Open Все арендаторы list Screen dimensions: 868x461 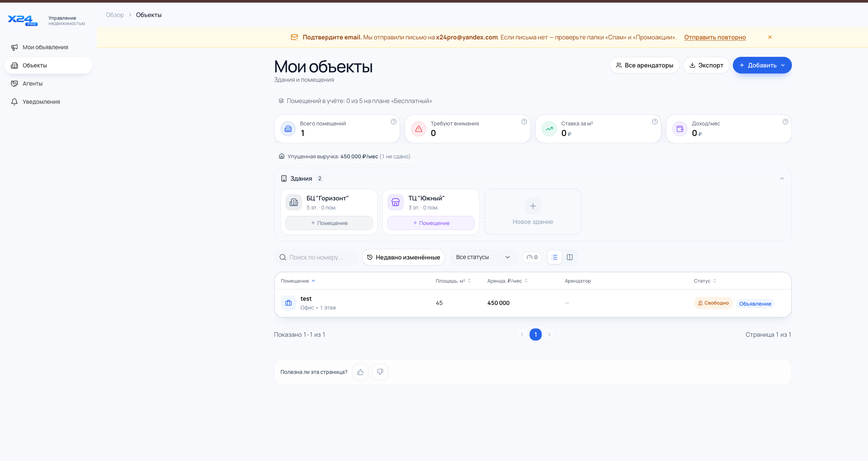click(x=644, y=65)
